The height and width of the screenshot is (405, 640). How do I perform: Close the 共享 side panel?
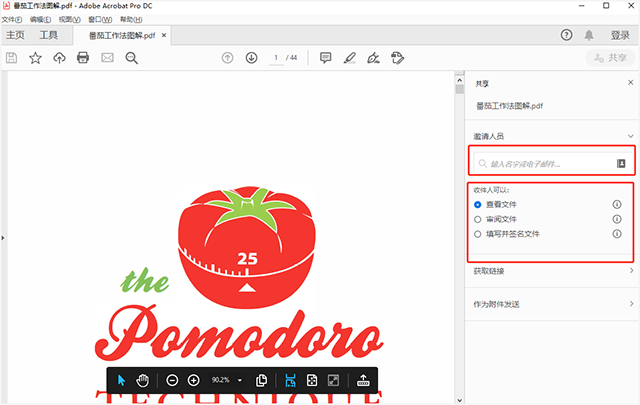click(630, 82)
